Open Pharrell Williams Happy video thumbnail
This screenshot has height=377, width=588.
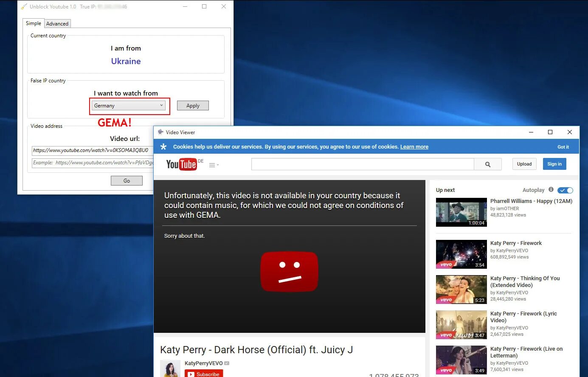[x=461, y=212]
